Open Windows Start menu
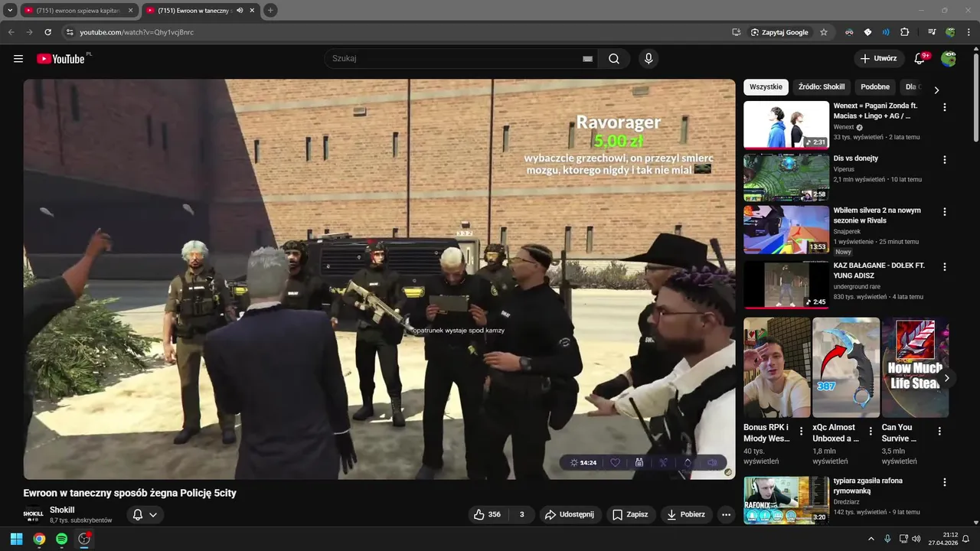The width and height of the screenshot is (980, 551). coord(16,539)
